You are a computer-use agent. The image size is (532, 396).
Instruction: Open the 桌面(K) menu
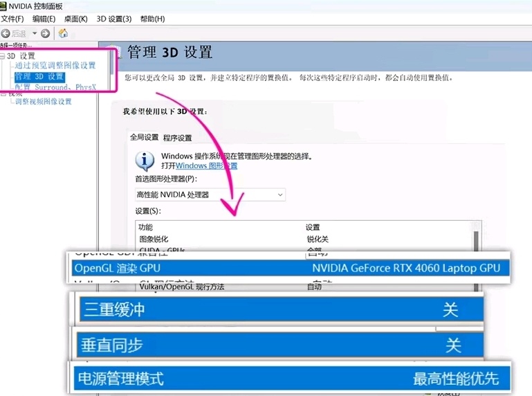click(75, 19)
